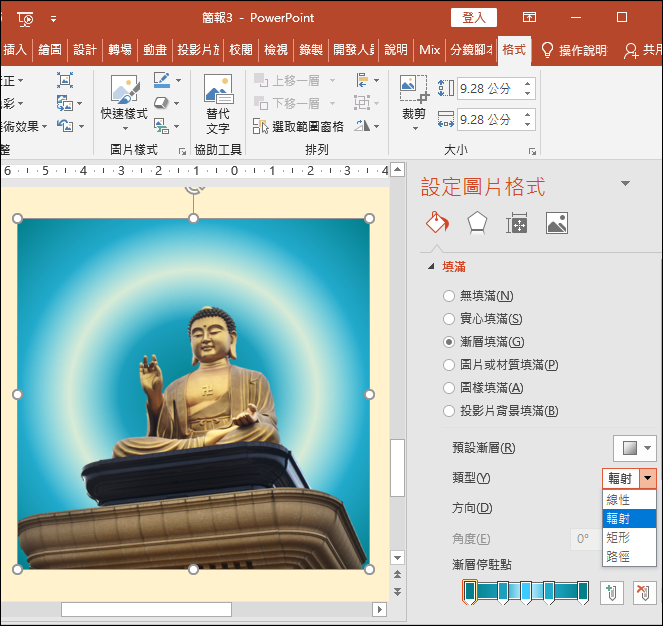The width and height of the screenshot is (663, 626).
Task: Open the Picture tab icon in format pane
Action: pyautogui.click(x=557, y=223)
